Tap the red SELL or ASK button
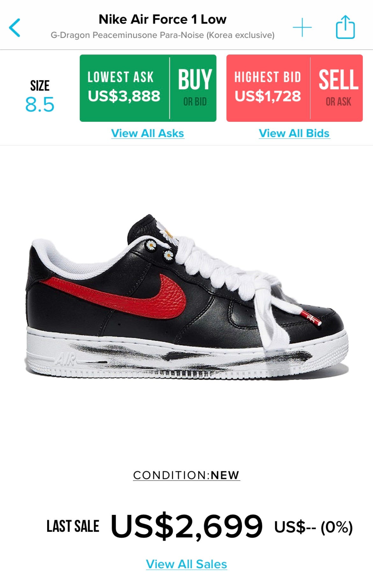The height and width of the screenshot is (588, 373). coord(337,88)
